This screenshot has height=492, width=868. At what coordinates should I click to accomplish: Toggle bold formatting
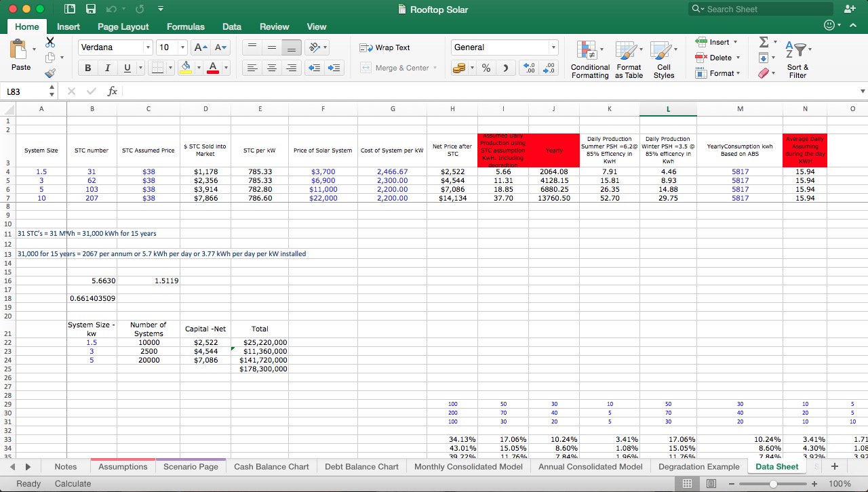[87, 68]
